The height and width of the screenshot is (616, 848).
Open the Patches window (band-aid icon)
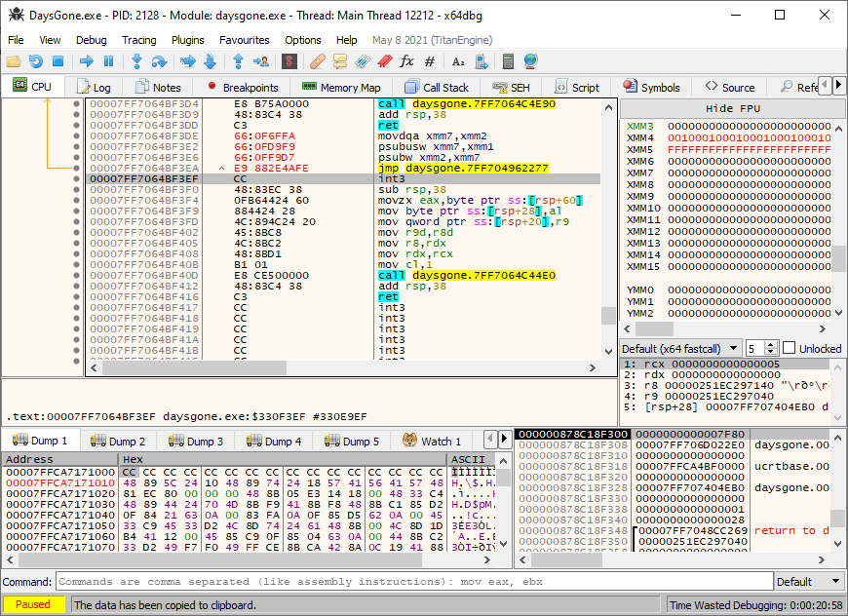click(x=316, y=60)
